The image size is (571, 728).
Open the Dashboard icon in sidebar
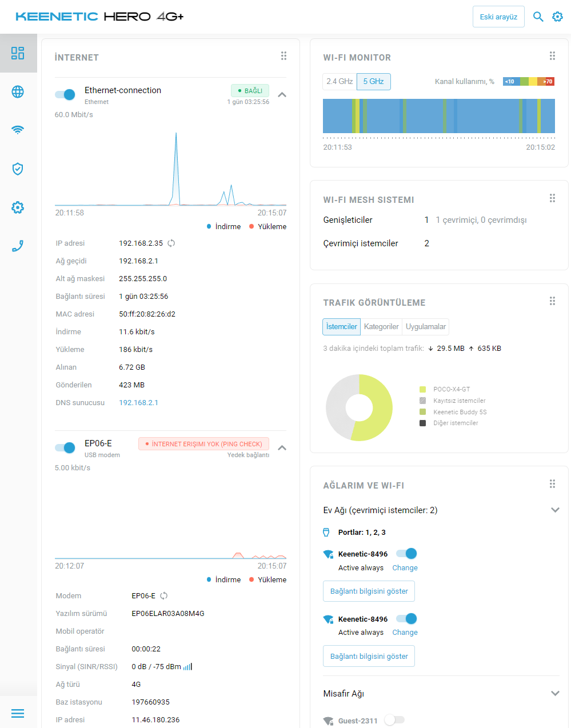pyautogui.click(x=18, y=53)
